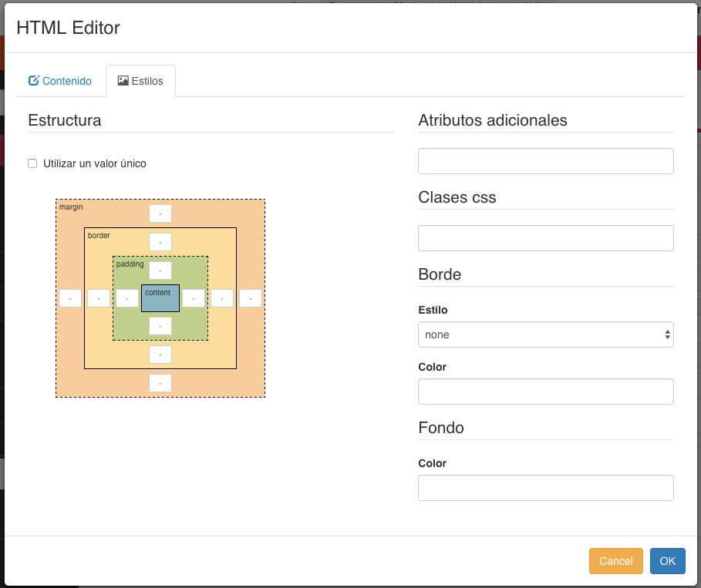Click the padding right value field
Viewport: 701px width, 588px height.
coord(193,298)
